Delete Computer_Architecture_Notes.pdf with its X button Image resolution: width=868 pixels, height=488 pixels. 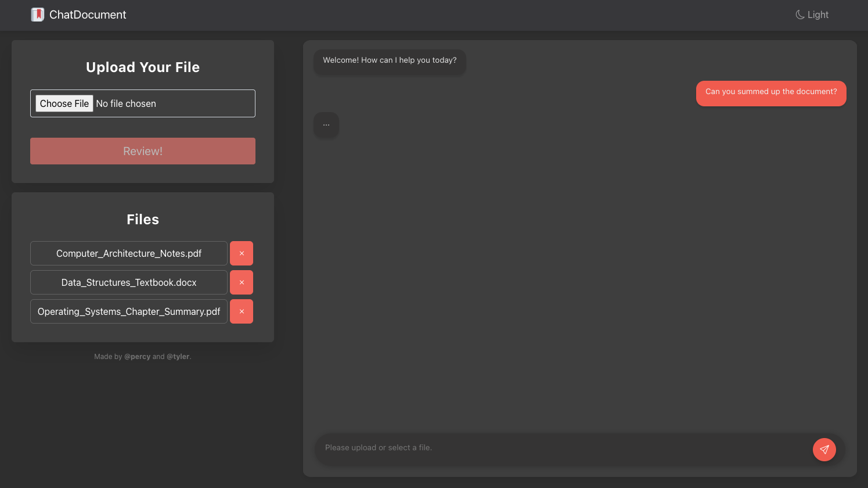point(242,253)
